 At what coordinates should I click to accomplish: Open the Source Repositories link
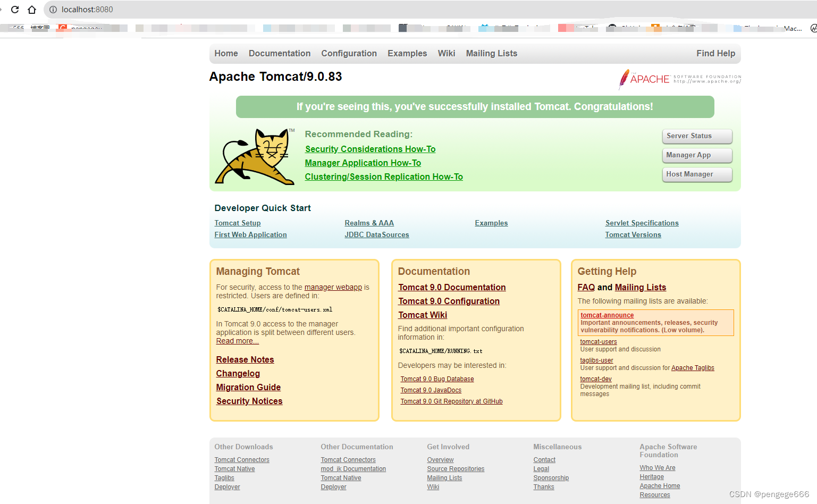(x=456, y=469)
